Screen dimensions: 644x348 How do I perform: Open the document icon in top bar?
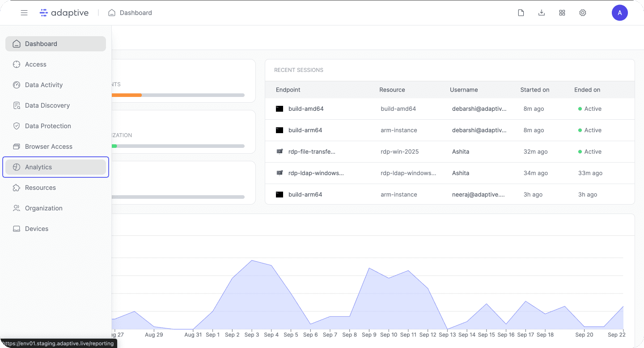521,13
